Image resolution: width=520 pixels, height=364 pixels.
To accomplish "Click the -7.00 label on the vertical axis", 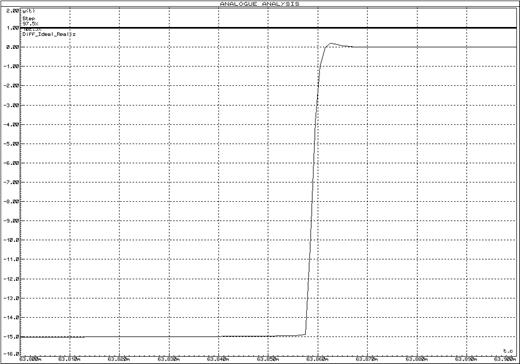I will click(11, 182).
